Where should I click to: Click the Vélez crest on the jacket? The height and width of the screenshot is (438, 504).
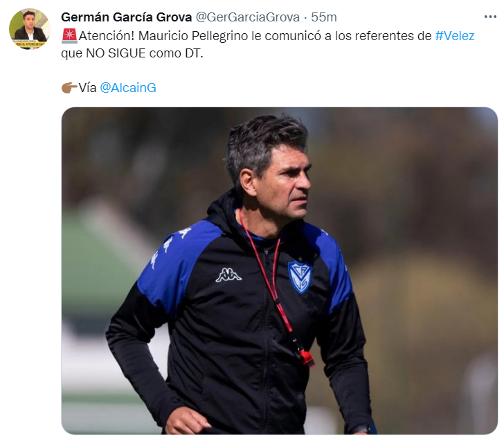click(x=300, y=277)
